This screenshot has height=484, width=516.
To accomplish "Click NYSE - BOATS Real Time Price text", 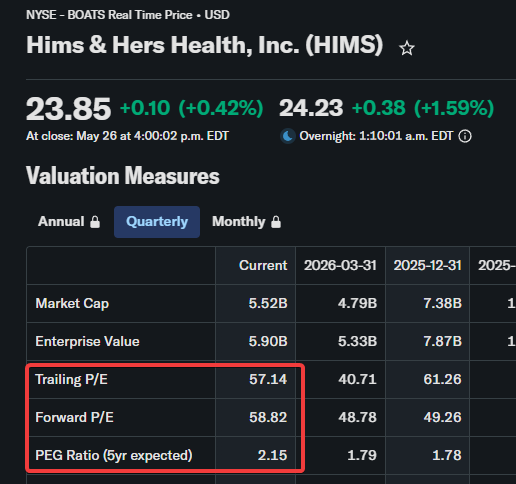I will tap(109, 15).
